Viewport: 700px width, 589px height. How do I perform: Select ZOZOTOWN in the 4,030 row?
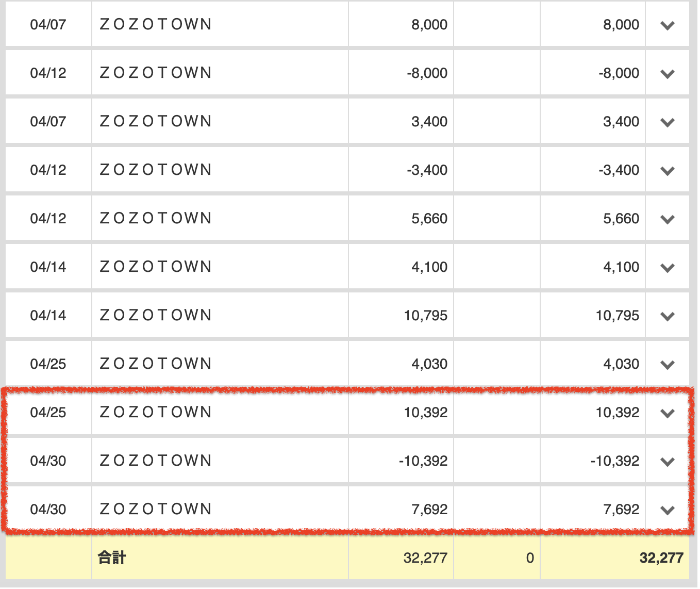155,364
